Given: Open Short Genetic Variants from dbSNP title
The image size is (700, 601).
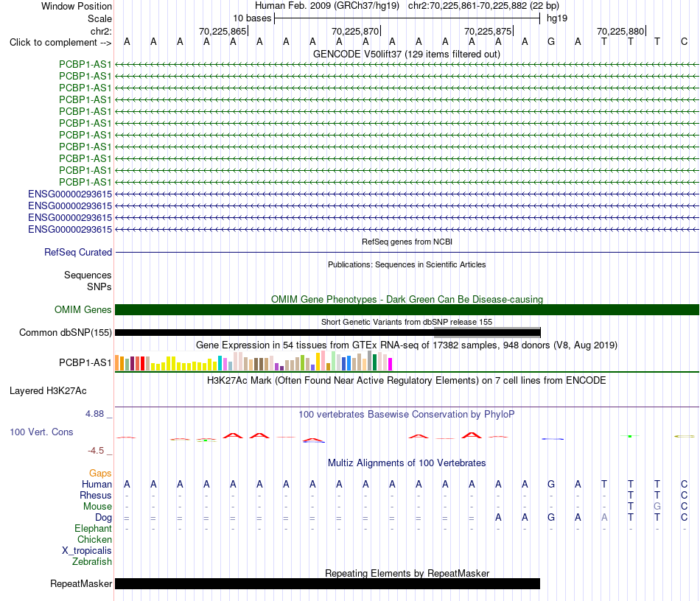Looking at the screenshot, I should click(407, 322).
